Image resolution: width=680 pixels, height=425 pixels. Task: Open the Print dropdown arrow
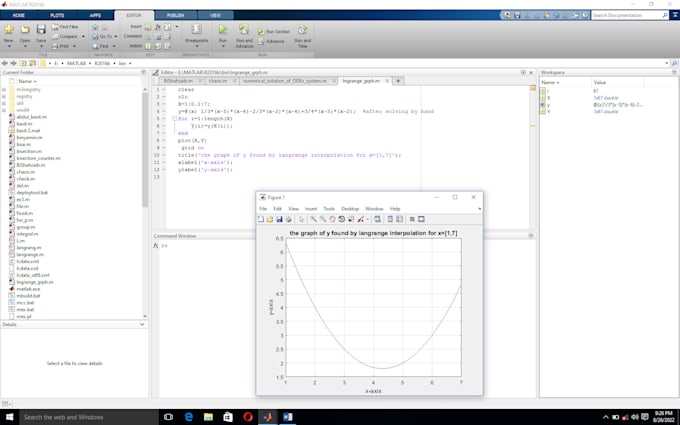pyautogui.click(x=74, y=46)
